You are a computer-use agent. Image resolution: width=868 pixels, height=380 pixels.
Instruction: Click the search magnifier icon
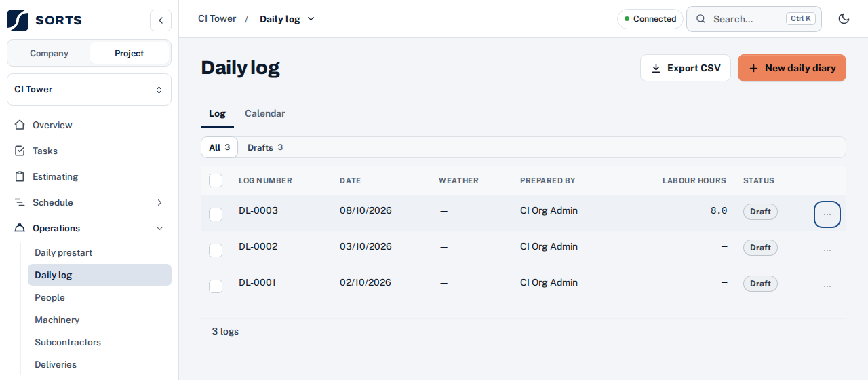pyautogui.click(x=701, y=19)
